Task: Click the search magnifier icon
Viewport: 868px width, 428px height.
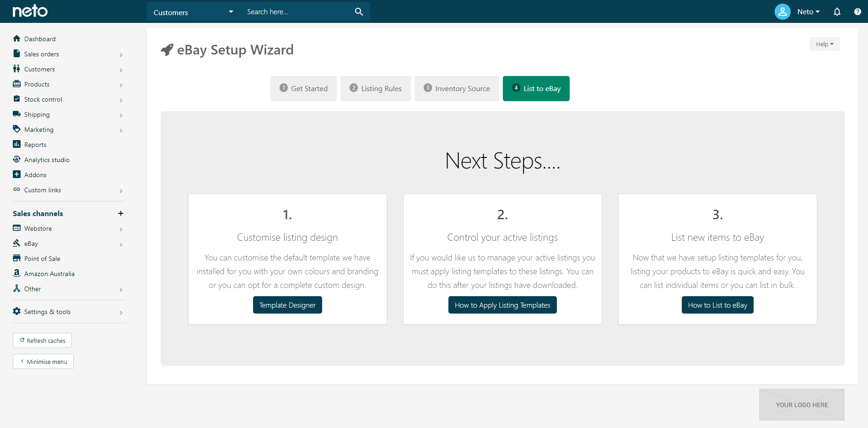Action: coord(359,12)
